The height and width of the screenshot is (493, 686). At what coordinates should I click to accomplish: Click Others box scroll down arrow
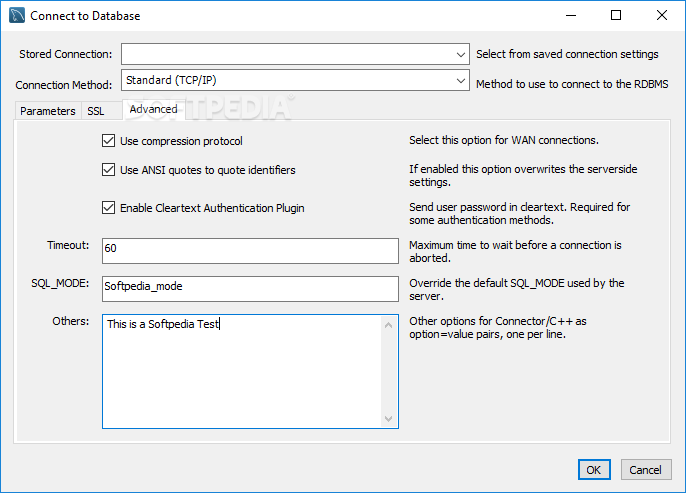[x=388, y=419]
